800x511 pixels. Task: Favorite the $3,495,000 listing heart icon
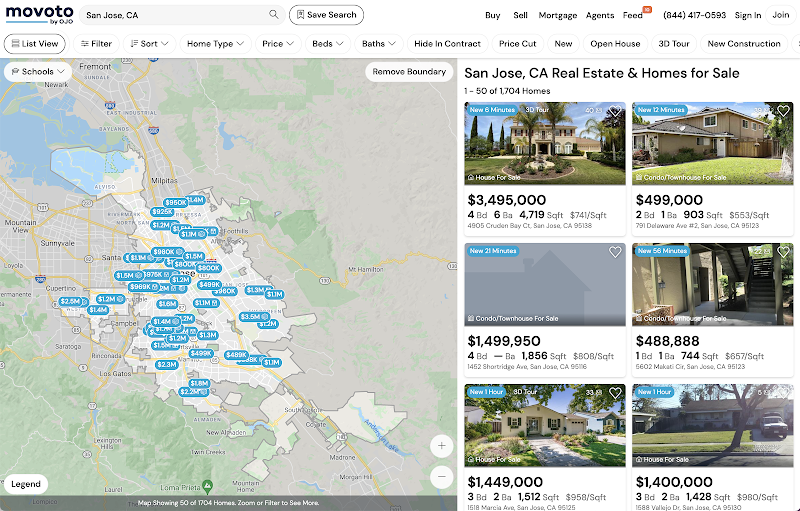coord(615,111)
